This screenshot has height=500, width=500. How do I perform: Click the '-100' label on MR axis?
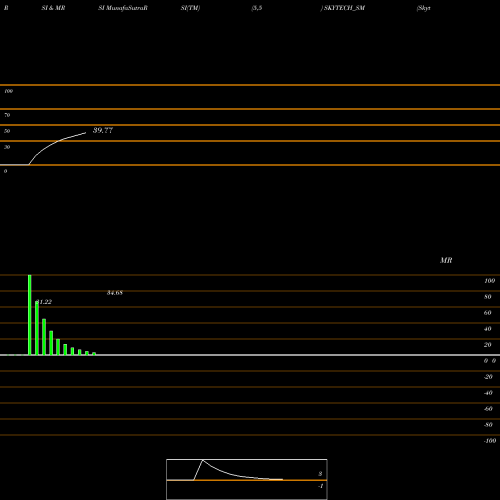tap(490, 441)
